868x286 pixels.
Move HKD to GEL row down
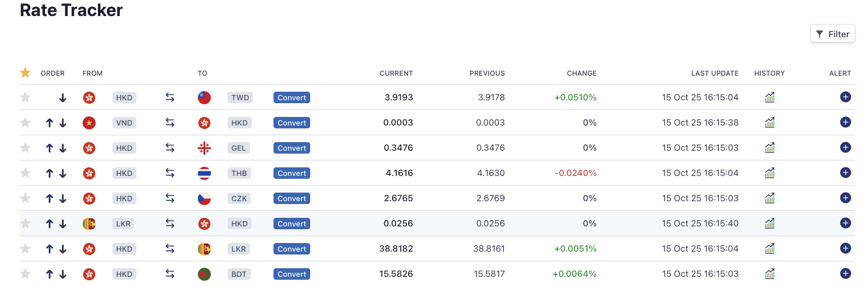coord(63,148)
